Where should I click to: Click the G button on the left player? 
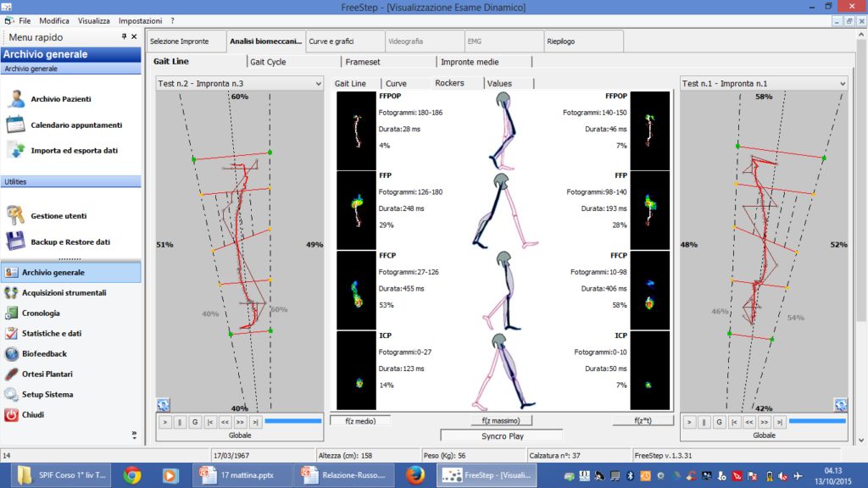[195, 422]
